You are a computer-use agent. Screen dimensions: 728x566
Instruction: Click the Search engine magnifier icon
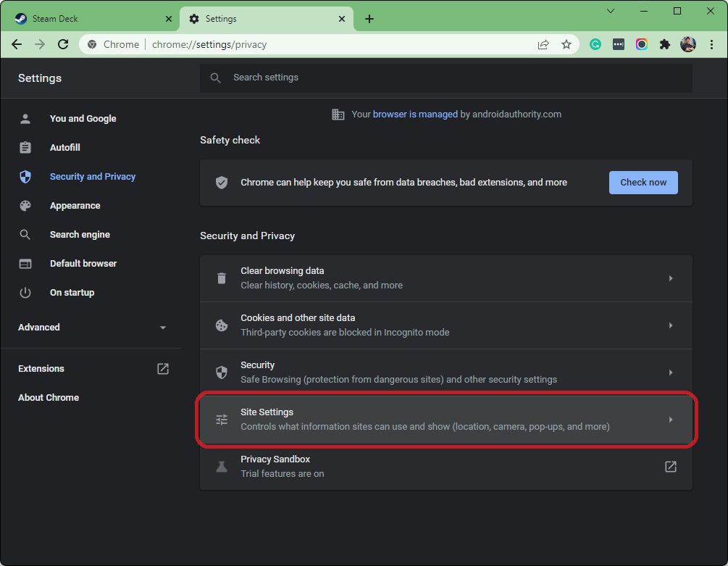[x=25, y=235]
